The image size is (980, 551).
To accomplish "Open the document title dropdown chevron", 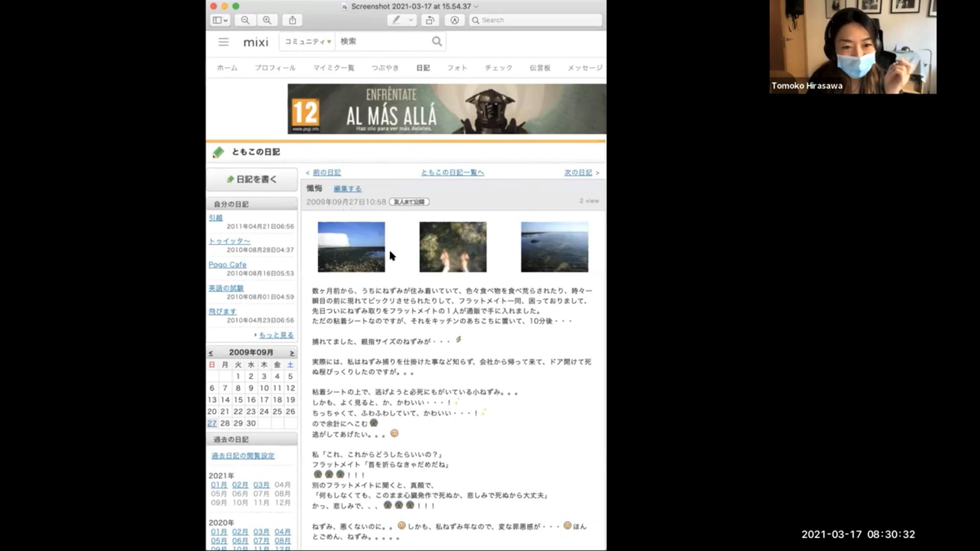I will coord(476,7).
